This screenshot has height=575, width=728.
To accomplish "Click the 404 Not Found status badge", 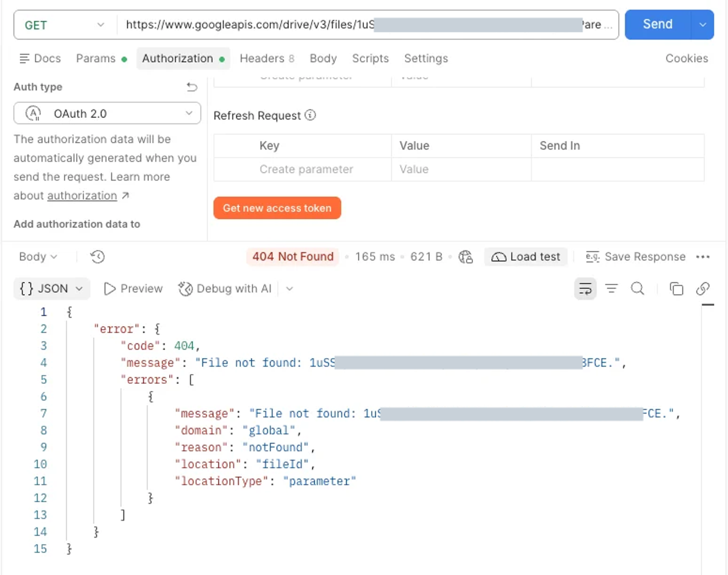I will 293,257.
